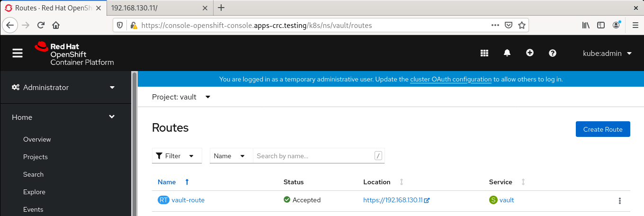Viewport: 644px width, 216px height.
Task: Bookmark this page with star icon
Action: pyautogui.click(x=522, y=26)
